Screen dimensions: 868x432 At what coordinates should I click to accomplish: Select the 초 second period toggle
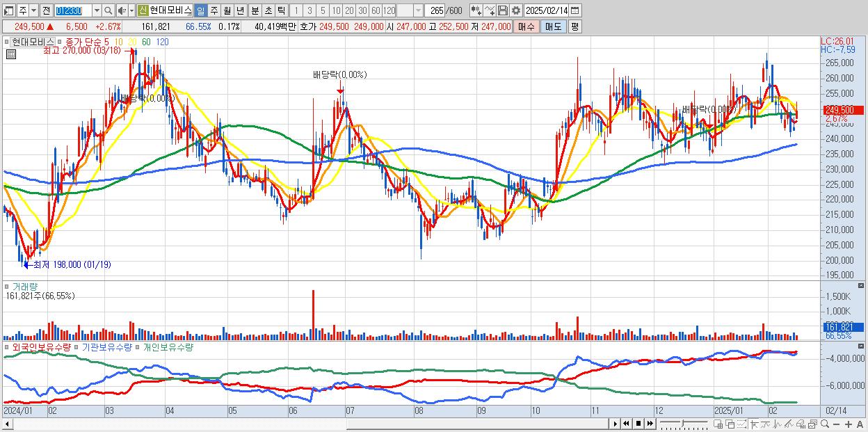[x=268, y=11]
